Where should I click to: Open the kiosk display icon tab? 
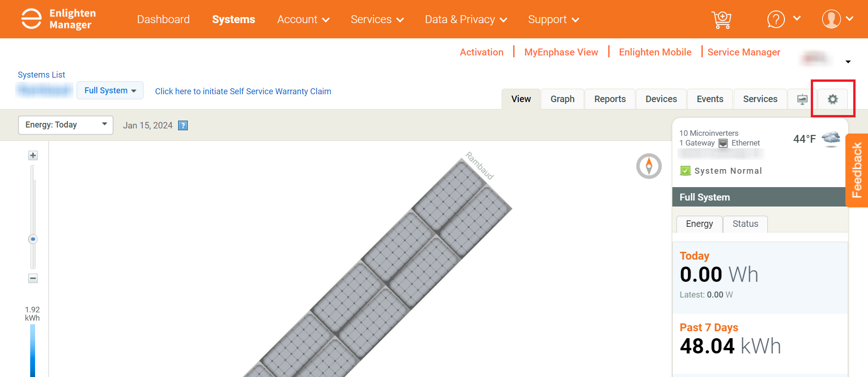click(x=802, y=99)
